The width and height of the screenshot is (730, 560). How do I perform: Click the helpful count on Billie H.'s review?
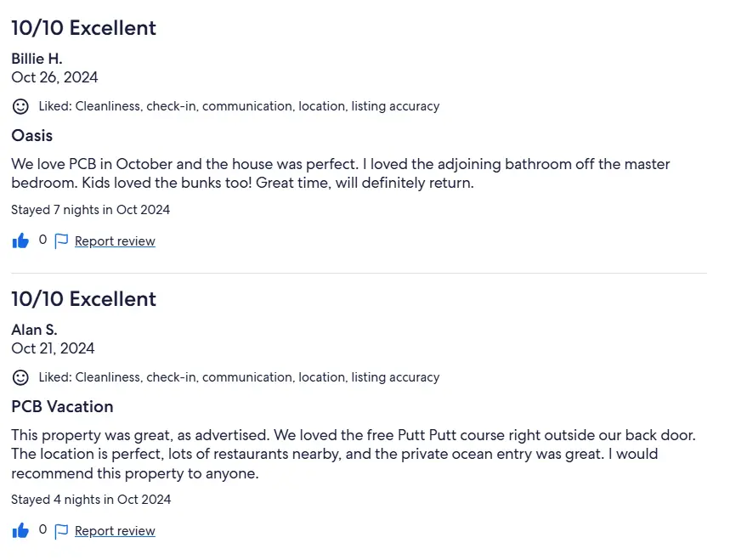[42, 240]
